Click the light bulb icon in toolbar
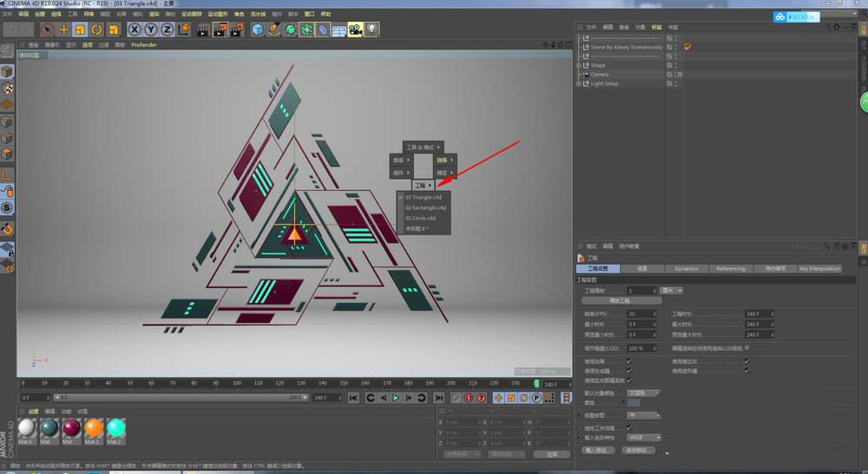 [372, 30]
